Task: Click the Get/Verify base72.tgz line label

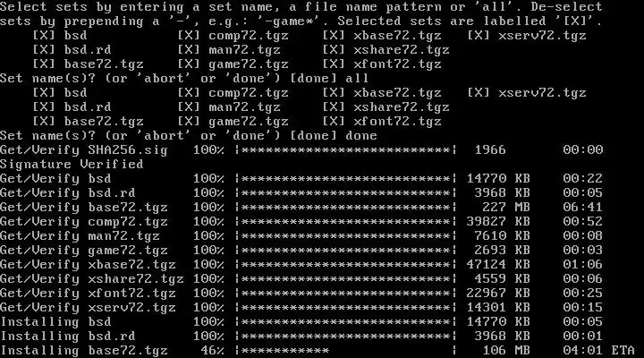Action: point(84,207)
